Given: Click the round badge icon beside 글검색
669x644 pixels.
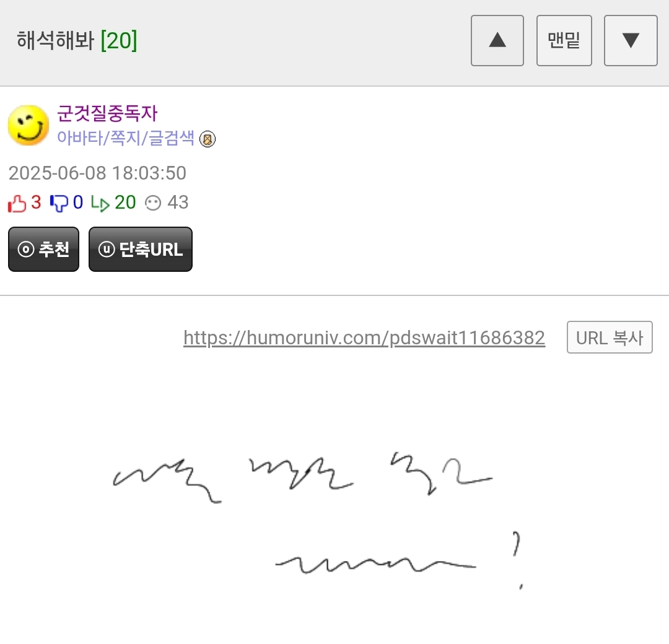Looking at the screenshot, I should pos(208,139).
